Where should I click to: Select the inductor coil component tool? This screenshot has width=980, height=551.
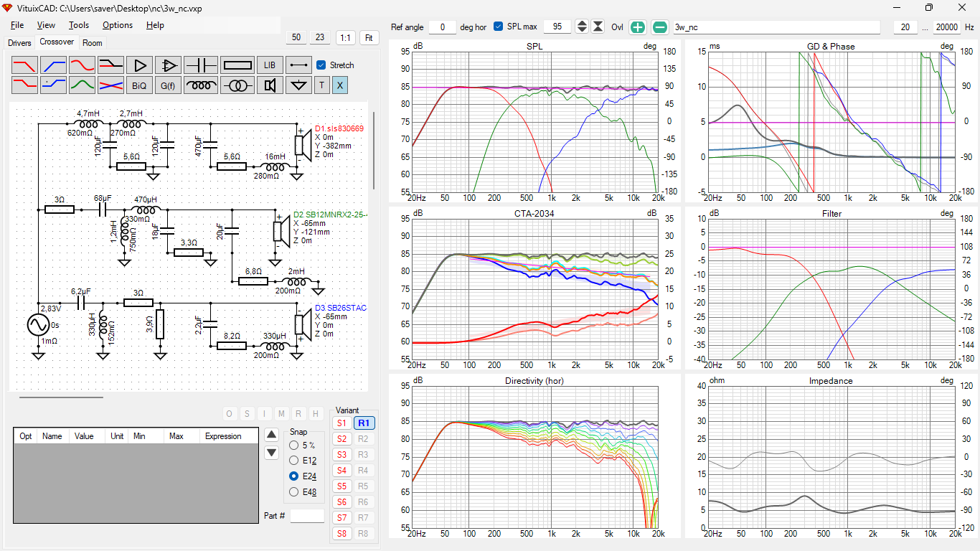click(x=201, y=85)
